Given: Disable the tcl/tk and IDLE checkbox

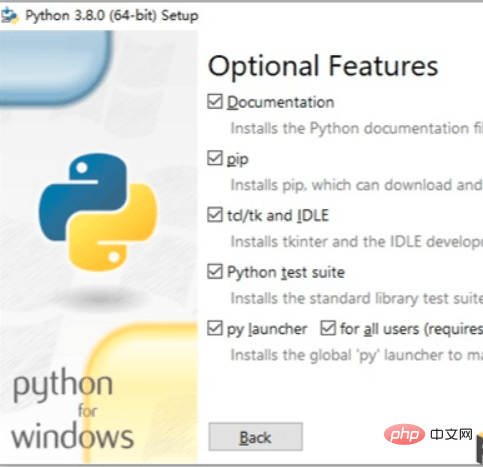Looking at the screenshot, I should [215, 215].
